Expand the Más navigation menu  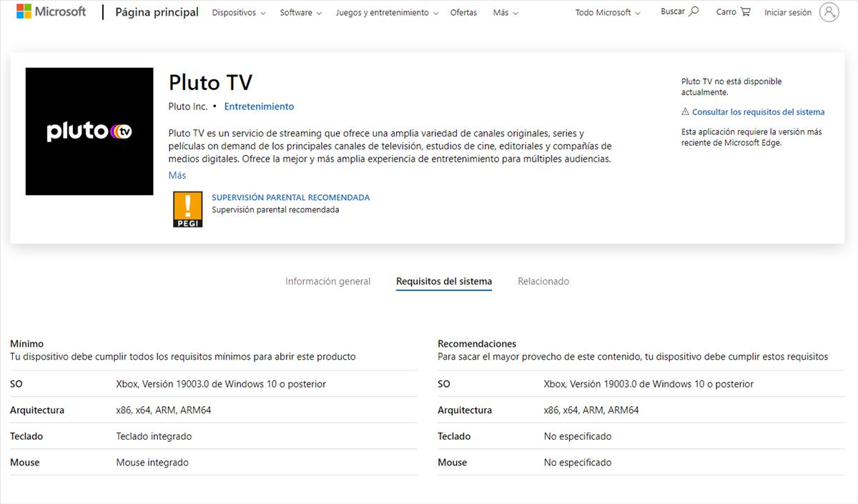[x=506, y=13]
